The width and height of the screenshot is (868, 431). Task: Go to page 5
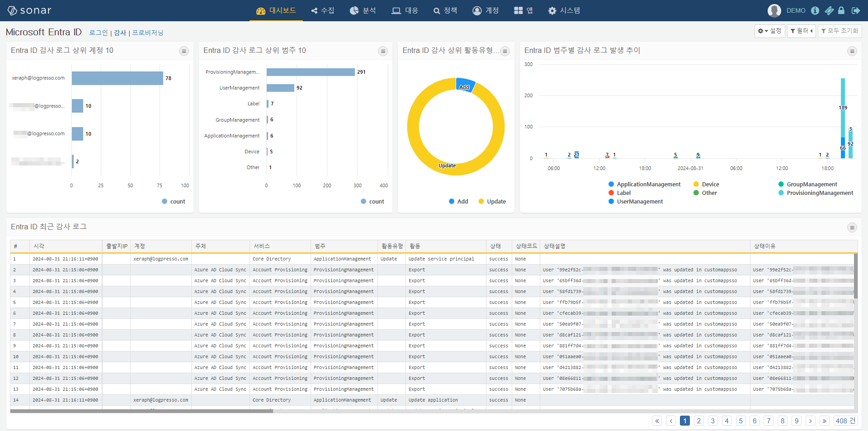click(741, 421)
